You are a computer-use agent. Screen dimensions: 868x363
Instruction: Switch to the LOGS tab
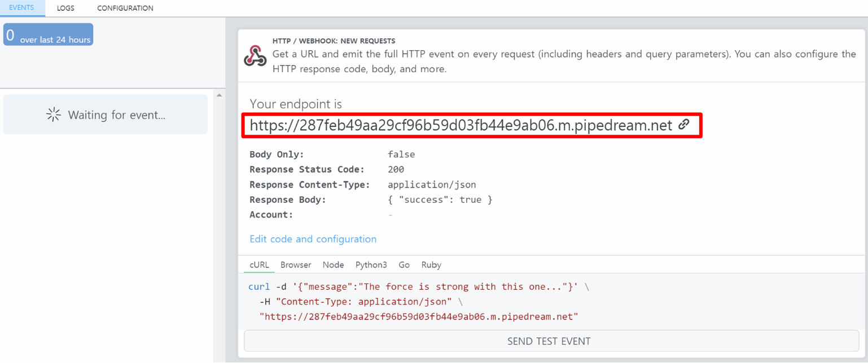[x=65, y=8]
